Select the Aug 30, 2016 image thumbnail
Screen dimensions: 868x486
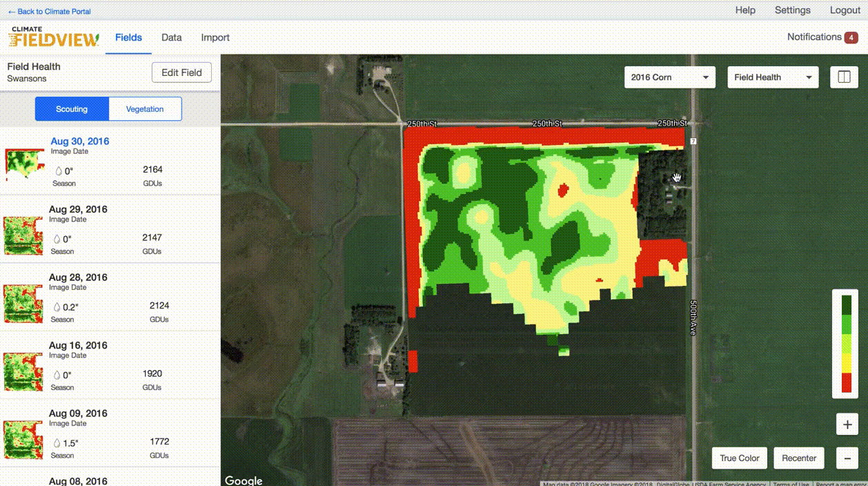(25, 164)
